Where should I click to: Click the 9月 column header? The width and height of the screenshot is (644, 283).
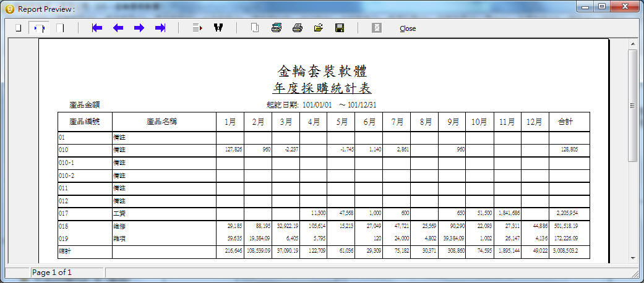coord(453,122)
